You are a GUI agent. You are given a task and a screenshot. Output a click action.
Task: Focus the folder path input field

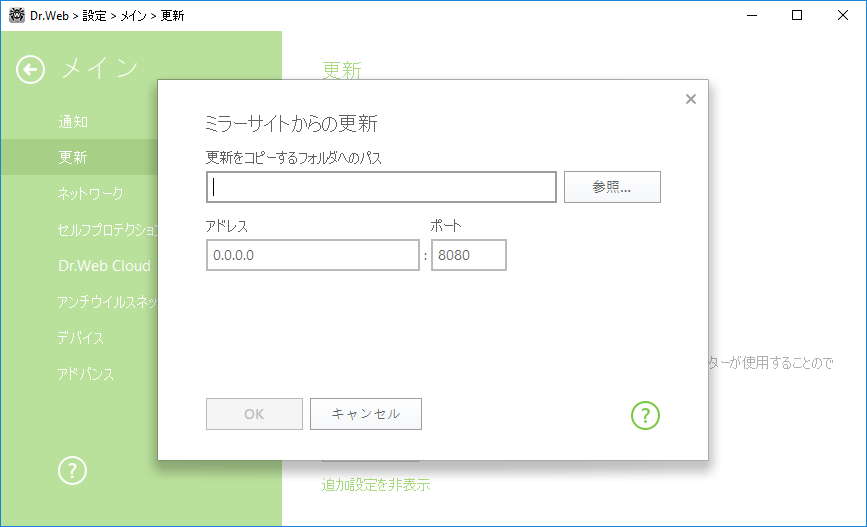[381, 187]
